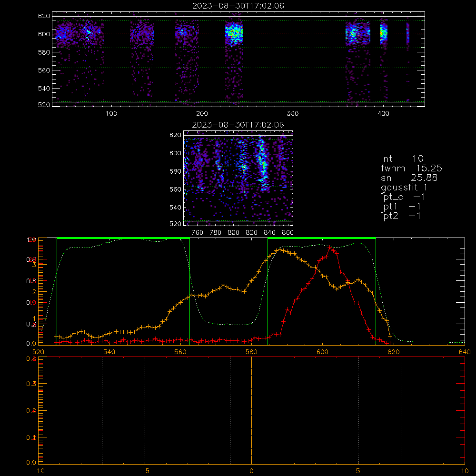Click the "300" x-axis label of top spectrogram
The image size is (476, 476).
tap(293, 113)
